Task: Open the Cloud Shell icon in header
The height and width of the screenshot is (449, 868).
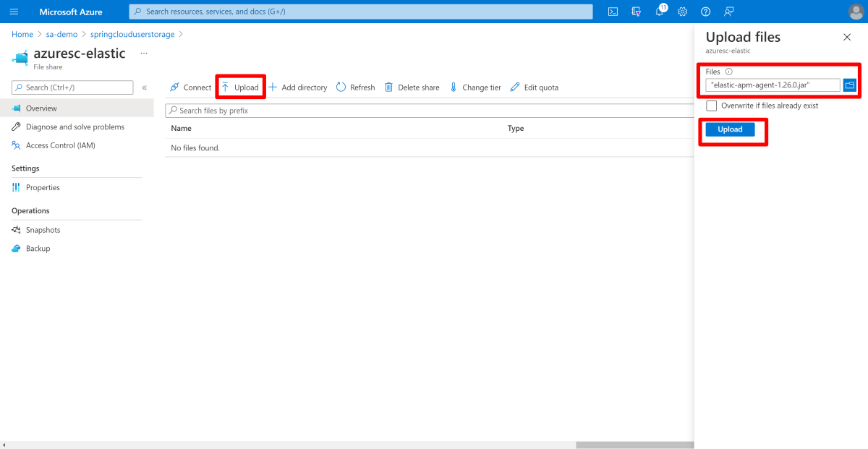Action: pos(613,12)
